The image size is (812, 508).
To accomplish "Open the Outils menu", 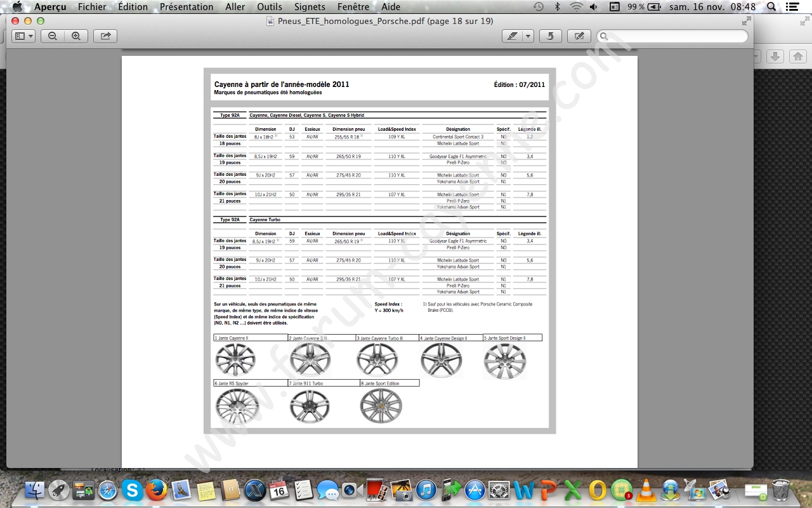I will [x=270, y=7].
